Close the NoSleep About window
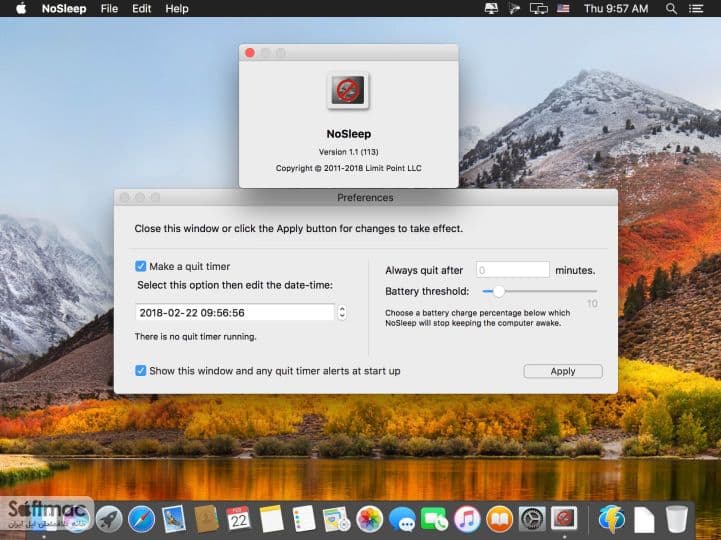The height and width of the screenshot is (540, 721). (x=250, y=52)
